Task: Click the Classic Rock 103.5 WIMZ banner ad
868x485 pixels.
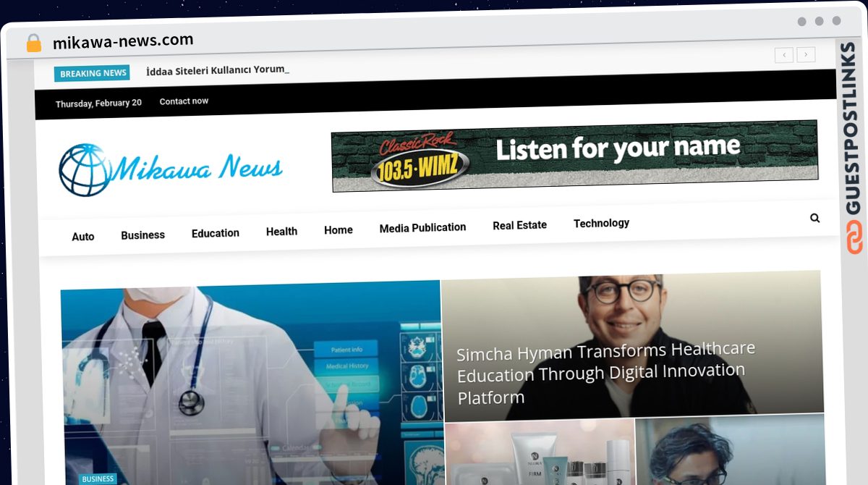Action: [x=575, y=156]
